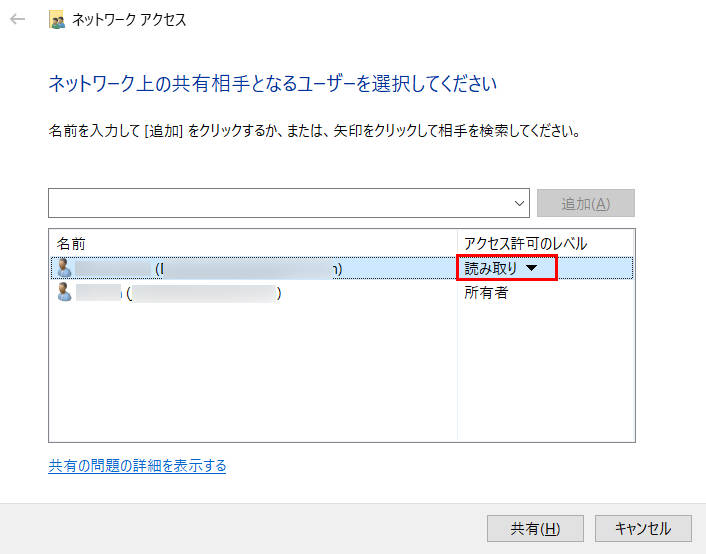Image resolution: width=706 pixels, height=554 pixels.
Task: Click the アクセス許可のレベル column header
Action: [546, 244]
